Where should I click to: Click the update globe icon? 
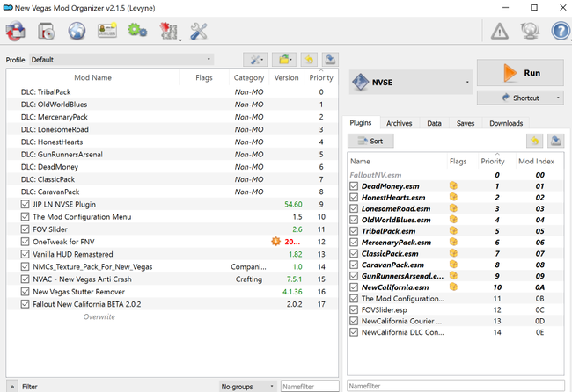point(530,31)
